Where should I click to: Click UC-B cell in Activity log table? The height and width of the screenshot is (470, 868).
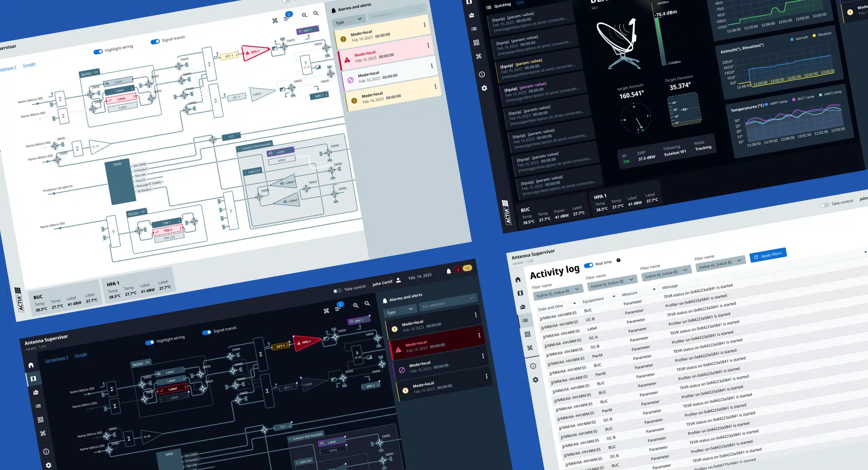pos(590,319)
